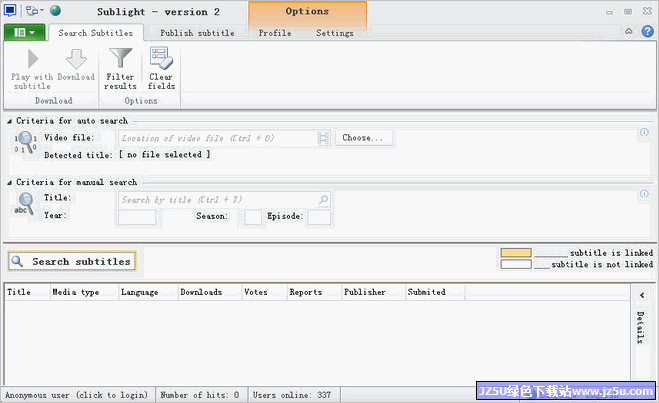
Task: Click the Season input box
Action: pos(253,217)
